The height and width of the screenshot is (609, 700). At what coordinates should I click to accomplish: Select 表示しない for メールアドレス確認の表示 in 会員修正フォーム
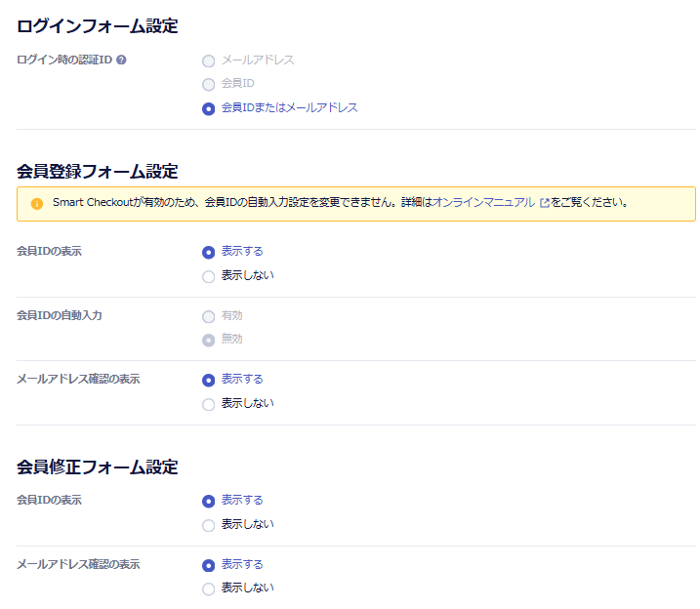coord(209,589)
